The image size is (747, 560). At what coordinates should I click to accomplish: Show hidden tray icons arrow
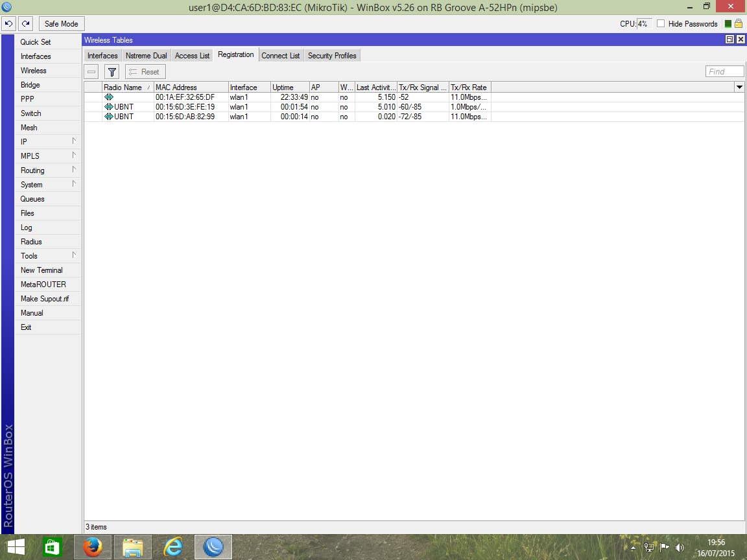633,548
